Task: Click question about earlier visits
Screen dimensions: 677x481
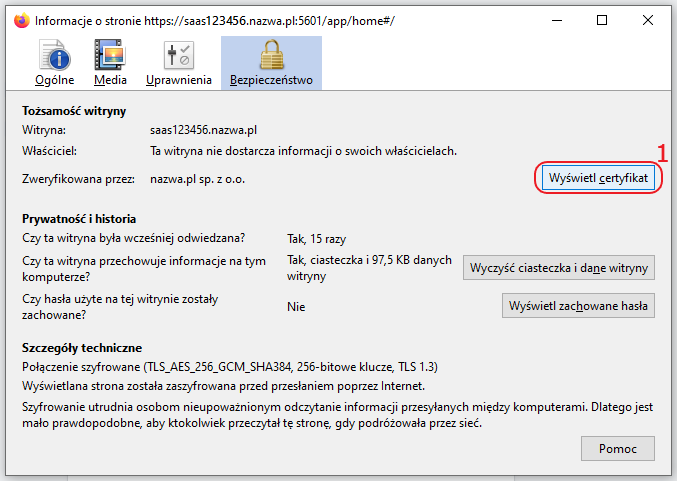Action: 133,238
